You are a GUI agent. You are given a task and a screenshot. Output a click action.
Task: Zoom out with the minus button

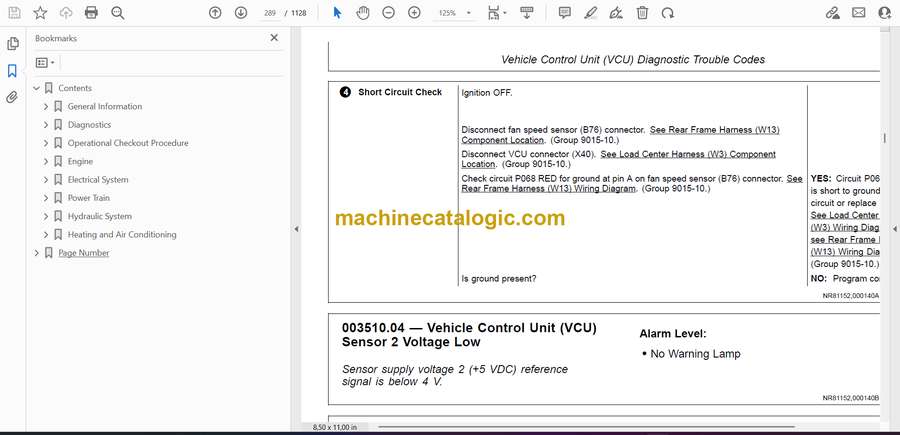(x=389, y=13)
